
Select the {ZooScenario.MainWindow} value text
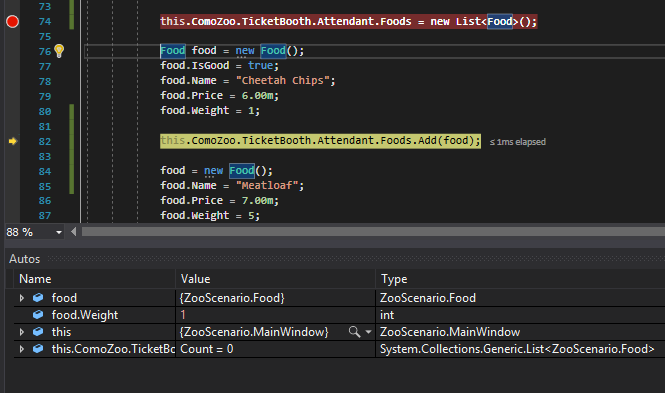pos(254,332)
